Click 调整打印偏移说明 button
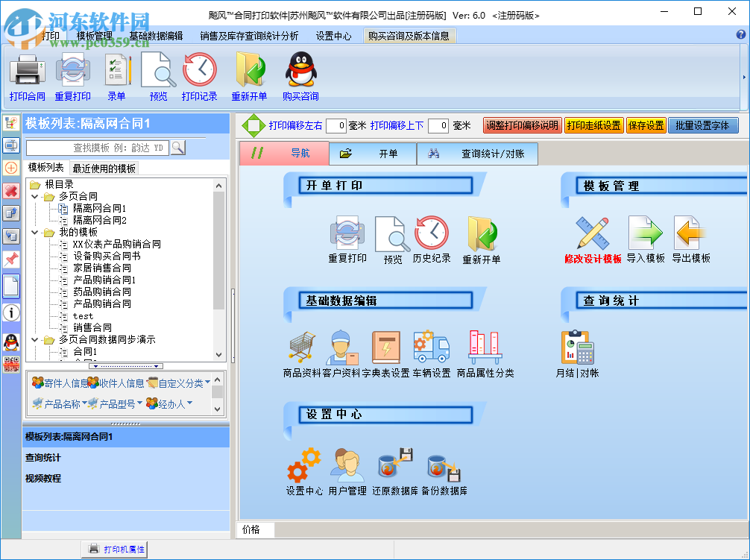Screen dimensions: 750x560 [x=523, y=125]
